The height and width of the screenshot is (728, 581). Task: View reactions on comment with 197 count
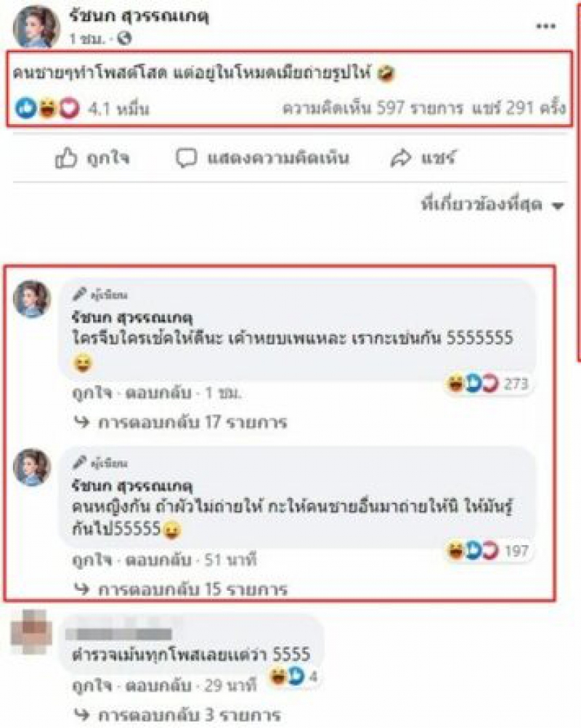pos(487,551)
